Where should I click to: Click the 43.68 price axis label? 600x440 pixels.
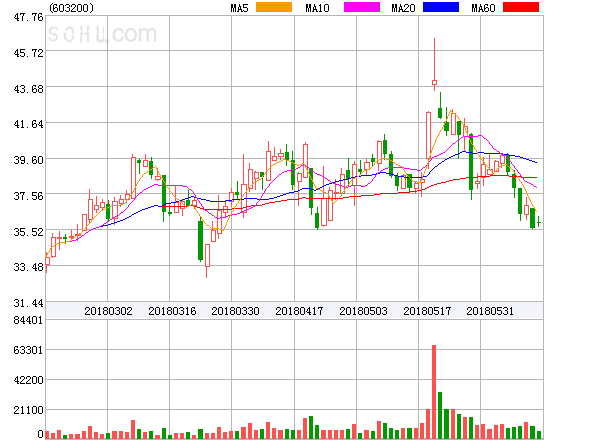coord(28,89)
